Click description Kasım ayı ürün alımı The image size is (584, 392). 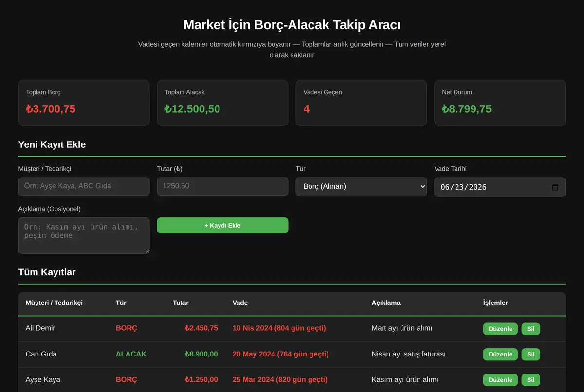pyautogui.click(x=405, y=379)
